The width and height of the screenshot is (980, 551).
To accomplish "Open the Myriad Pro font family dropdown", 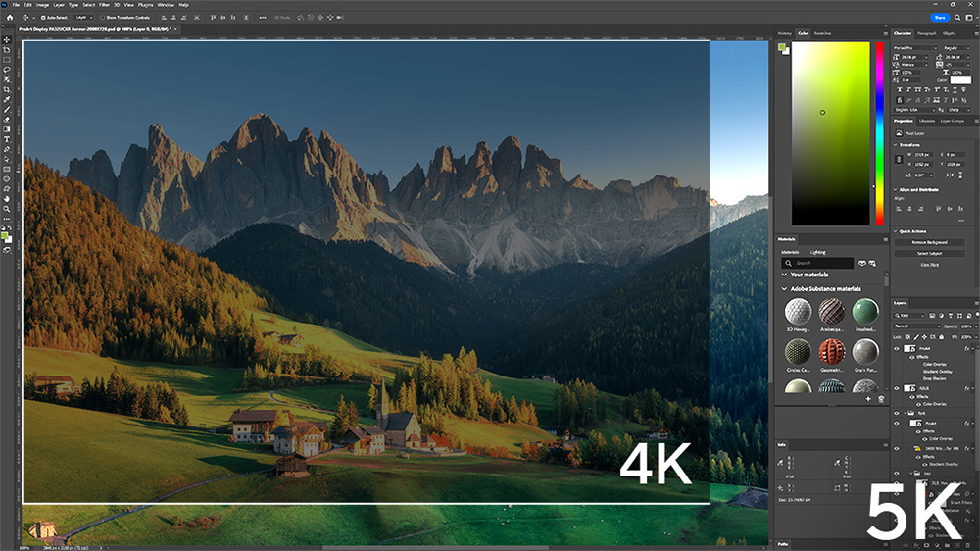I will [913, 47].
